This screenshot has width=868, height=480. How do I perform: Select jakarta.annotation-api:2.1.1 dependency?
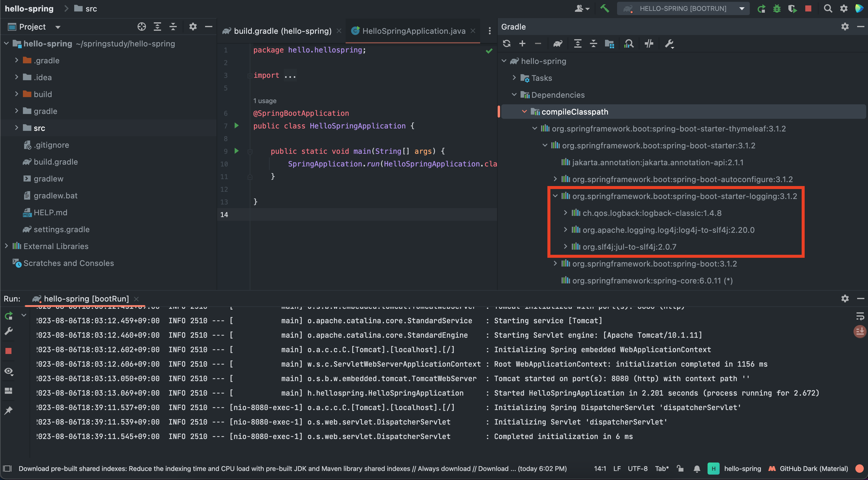(x=653, y=162)
